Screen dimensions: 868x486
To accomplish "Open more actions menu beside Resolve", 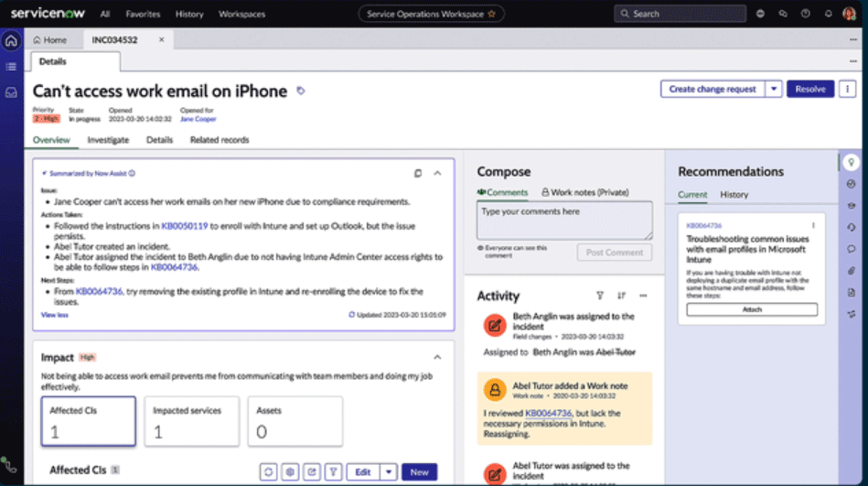I will (x=847, y=89).
